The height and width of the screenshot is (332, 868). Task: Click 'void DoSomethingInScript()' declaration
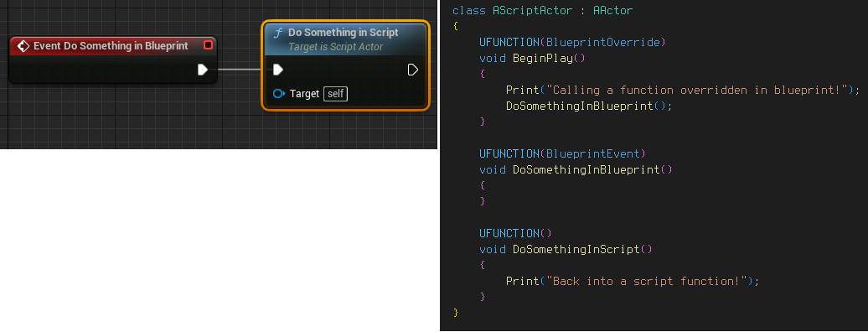click(x=566, y=249)
